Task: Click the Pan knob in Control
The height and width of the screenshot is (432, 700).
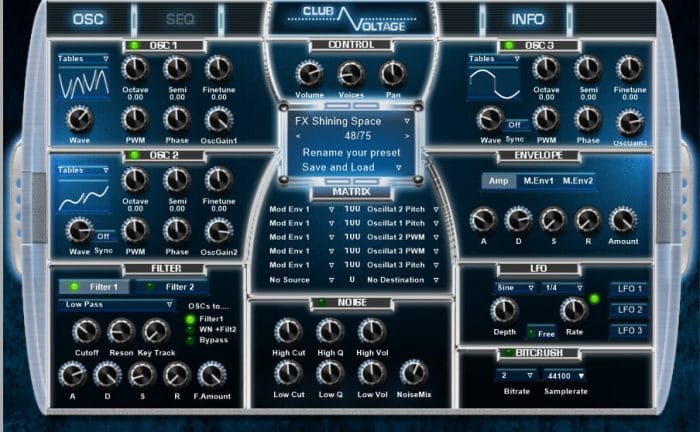Action: pyautogui.click(x=393, y=74)
